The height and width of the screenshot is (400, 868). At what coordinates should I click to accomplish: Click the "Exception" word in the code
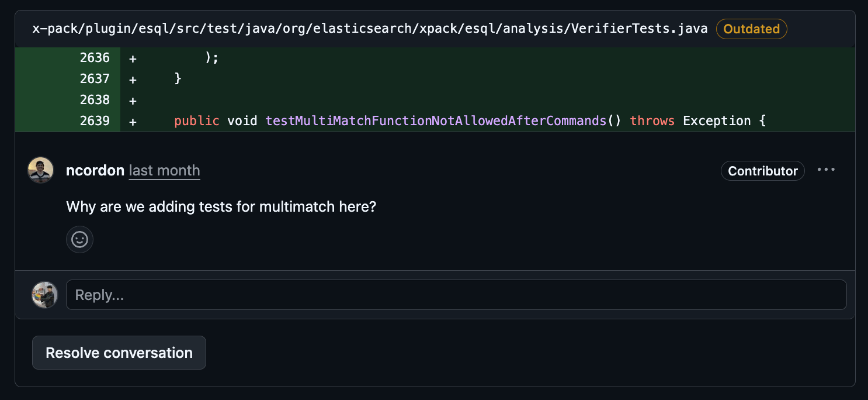click(717, 121)
